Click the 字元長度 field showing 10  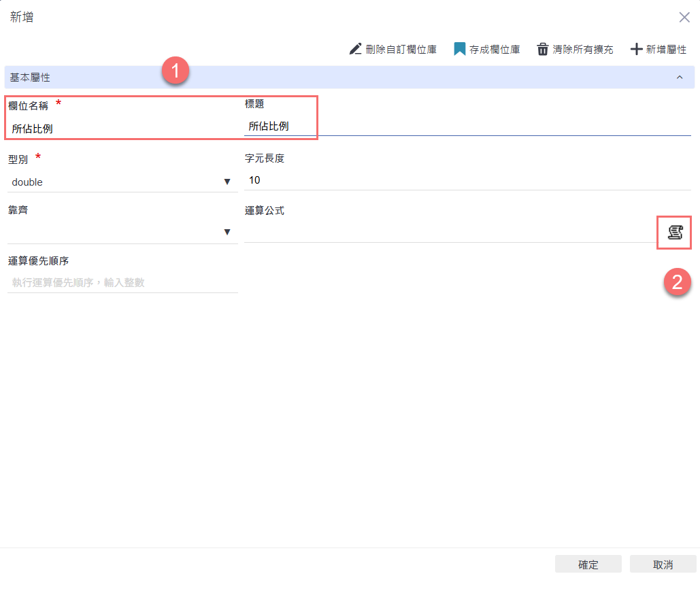pos(463,180)
